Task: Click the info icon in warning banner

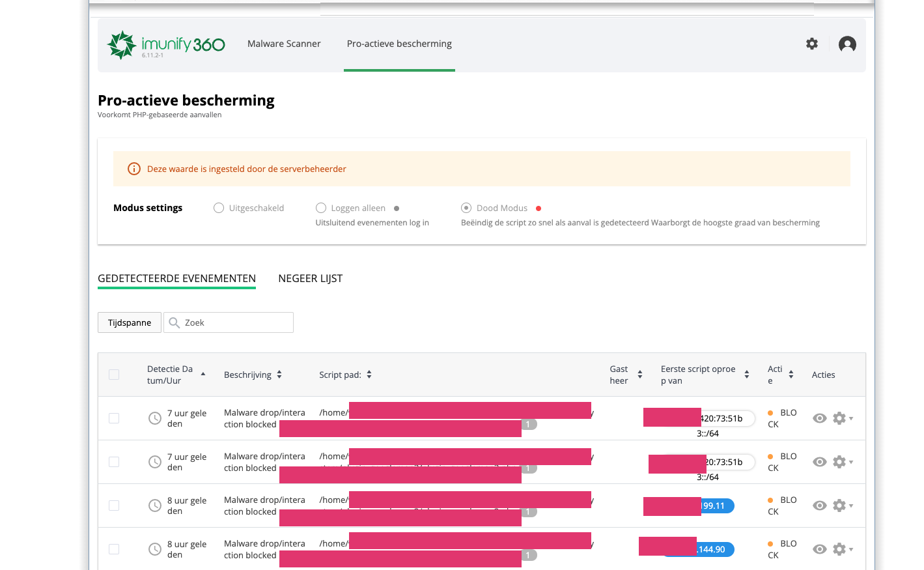Action: pos(134,169)
